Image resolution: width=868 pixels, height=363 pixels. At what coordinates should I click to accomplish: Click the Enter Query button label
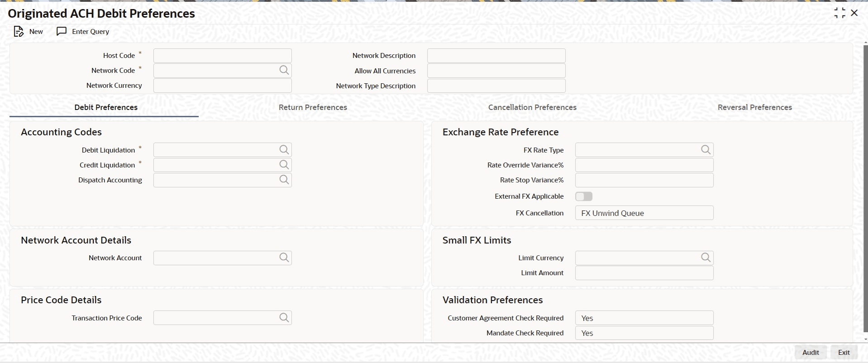click(x=91, y=31)
